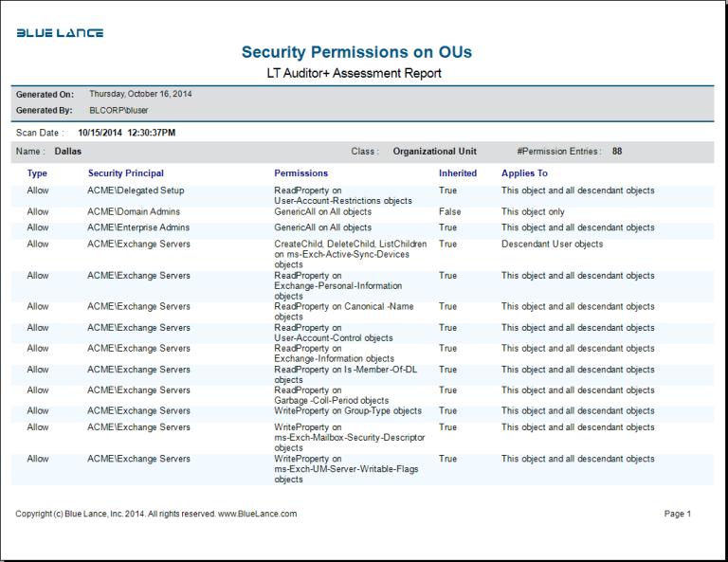The width and height of the screenshot is (728, 562).
Task: Click the 'Descendant User objects' text
Action: [x=552, y=244]
